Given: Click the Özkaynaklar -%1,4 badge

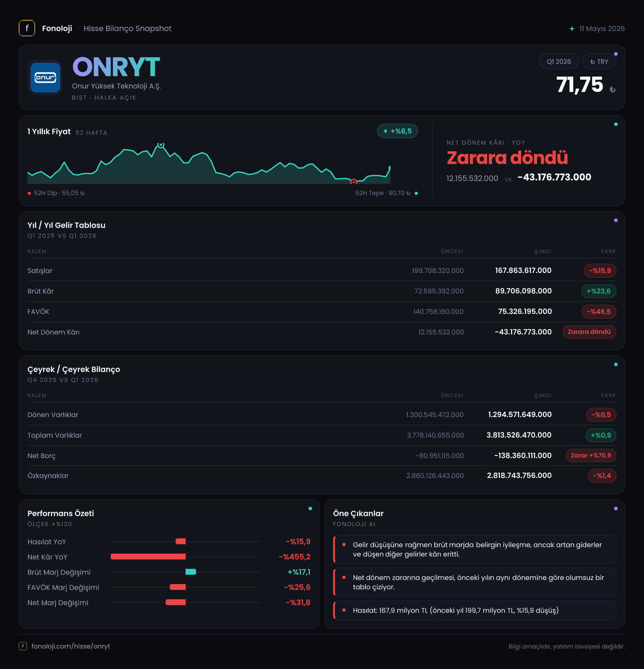Looking at the screenshot, I should click(602, 476).
